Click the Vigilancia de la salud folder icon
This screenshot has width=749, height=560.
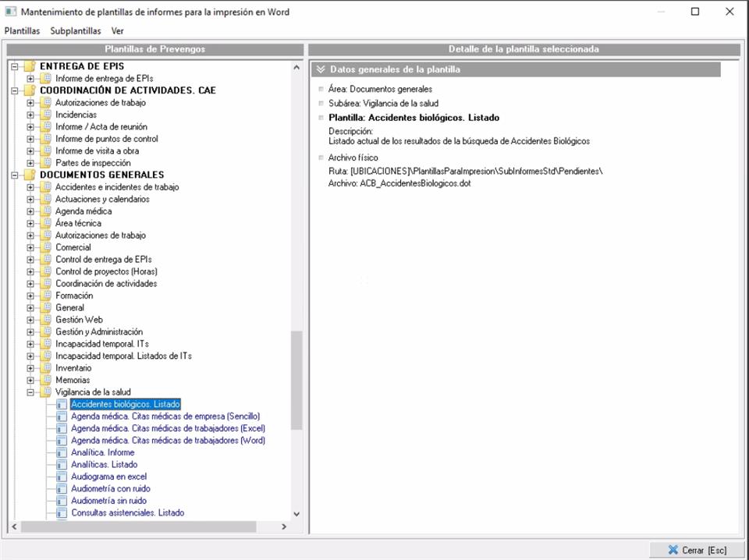tap(46, 392)
